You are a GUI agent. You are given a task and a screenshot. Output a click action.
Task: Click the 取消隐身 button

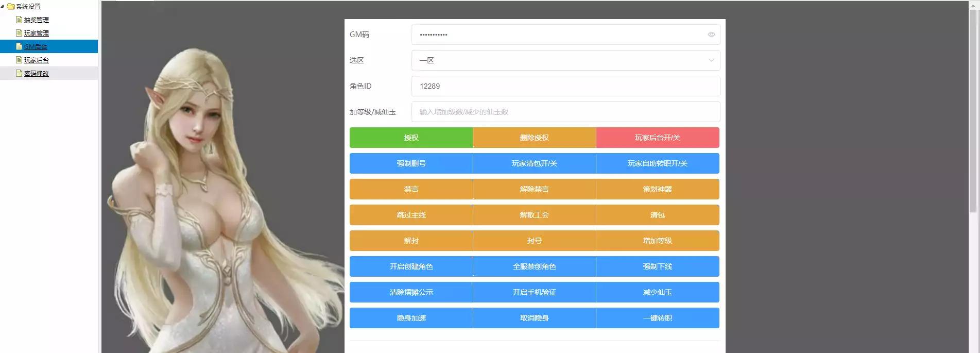(x=535, y=318)
